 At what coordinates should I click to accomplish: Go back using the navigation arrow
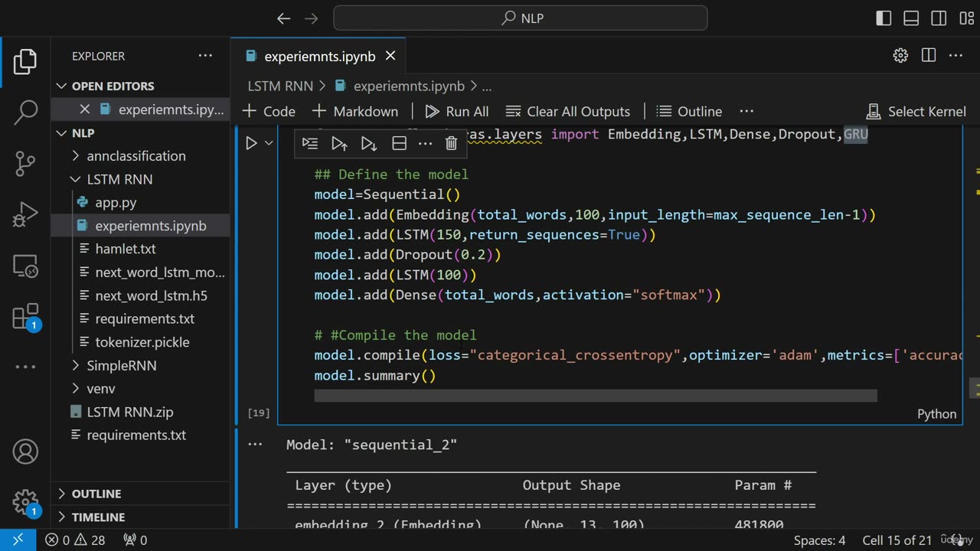click(283, 18)
